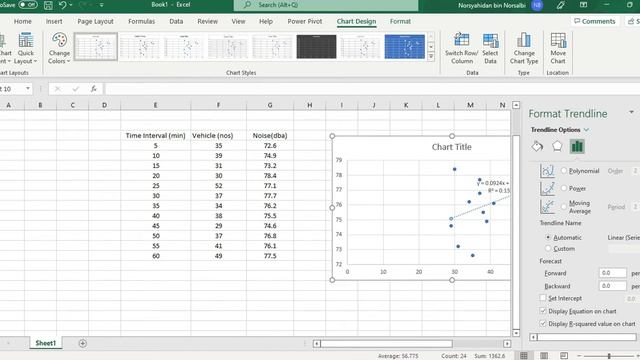This screenshot has height=360, width=640.
Task: Open Effects pentagon icon in Format Trendline
Action: point(557,146)
